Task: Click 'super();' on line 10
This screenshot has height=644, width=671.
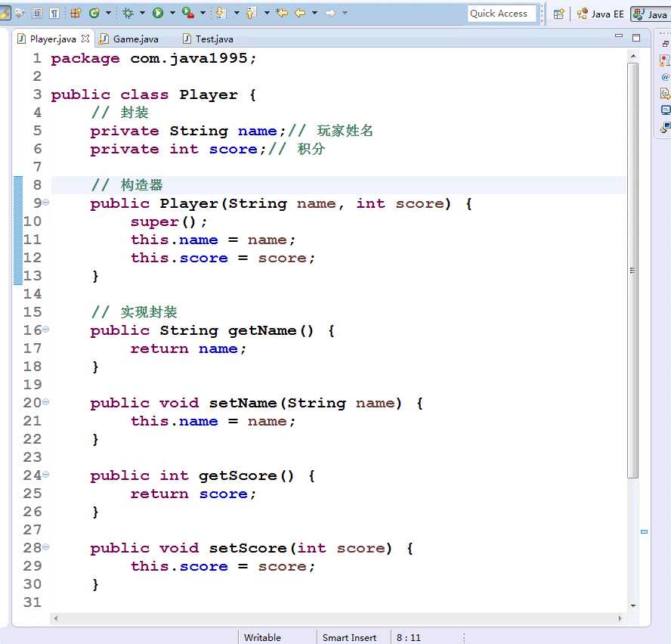Action: (x=169, y=221)
